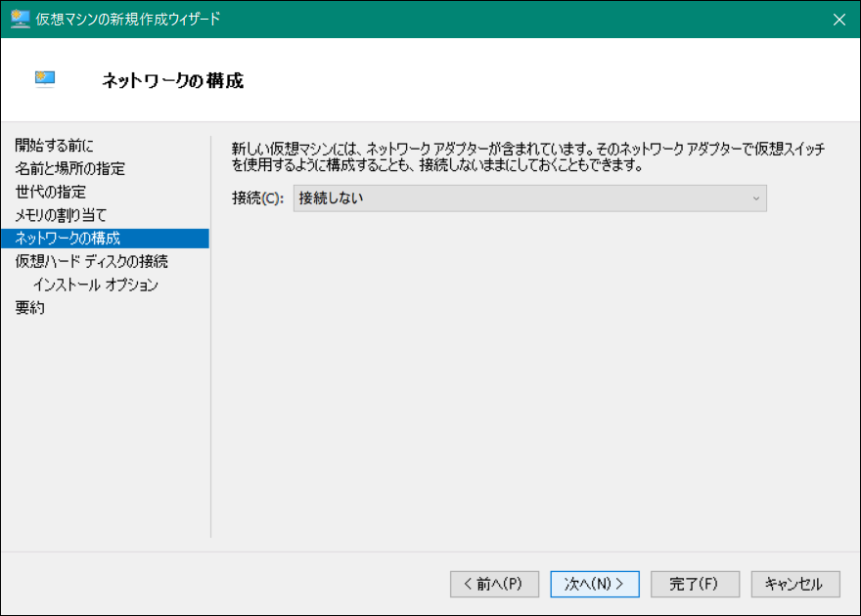This screenshot has height=616, width=861.
Task: Select the 名前と場所の指定 step
Action: coord(69,168)
